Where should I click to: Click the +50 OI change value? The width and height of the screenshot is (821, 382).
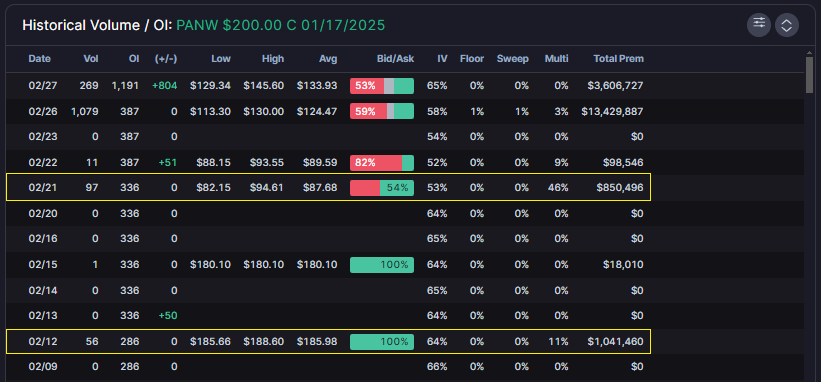[168, 316]
